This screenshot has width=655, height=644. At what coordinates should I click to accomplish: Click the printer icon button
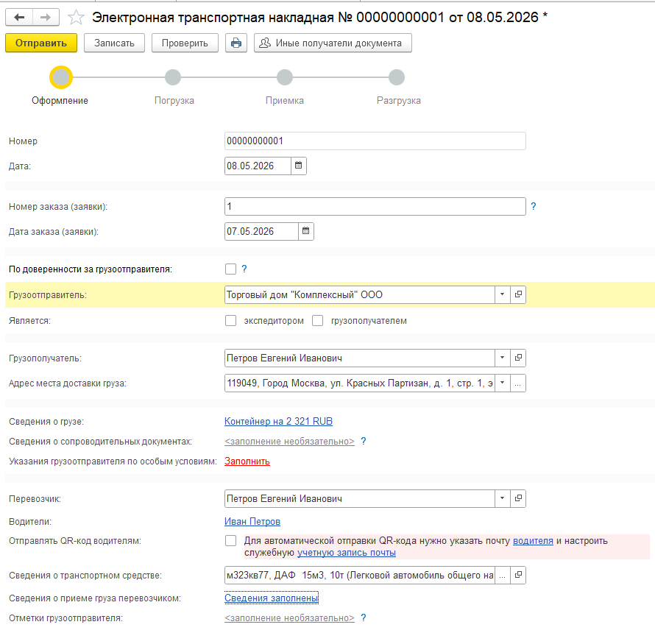[x=236, y=43]
